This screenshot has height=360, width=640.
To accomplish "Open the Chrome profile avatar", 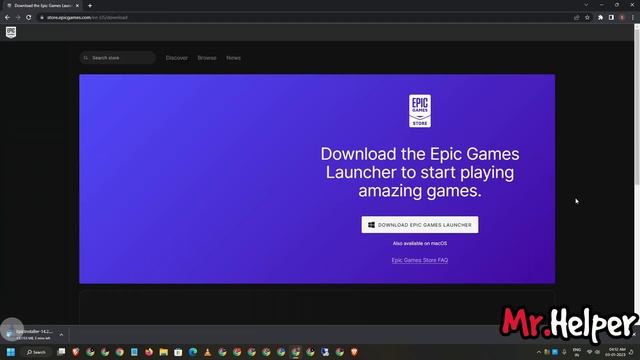I will pos(622,18).
